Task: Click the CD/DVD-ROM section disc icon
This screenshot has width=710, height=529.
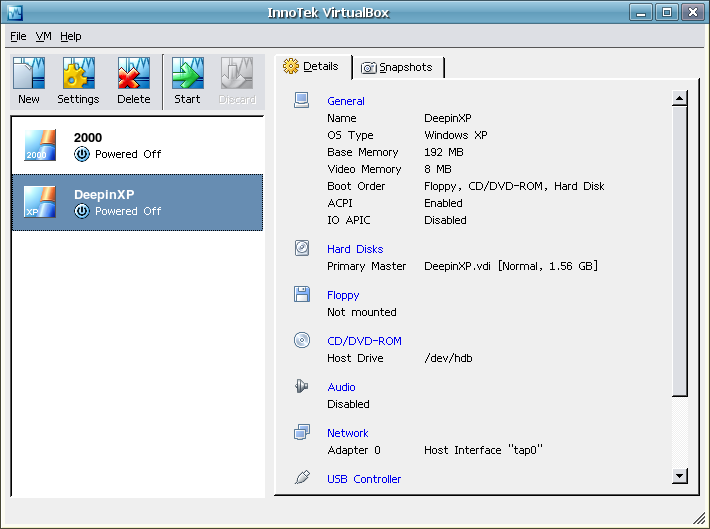Action: click(x=302, y=340)
